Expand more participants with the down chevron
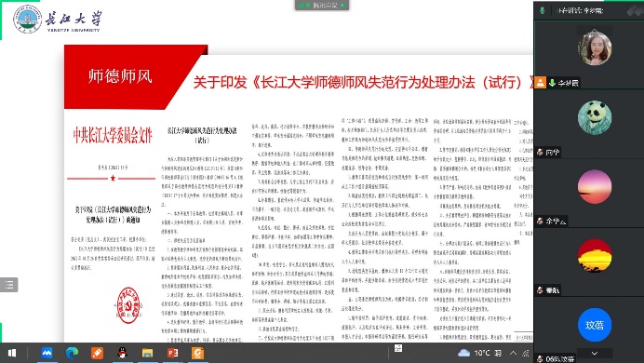The image size is (644, 363). pyautogui.click(x=595, y=353)
